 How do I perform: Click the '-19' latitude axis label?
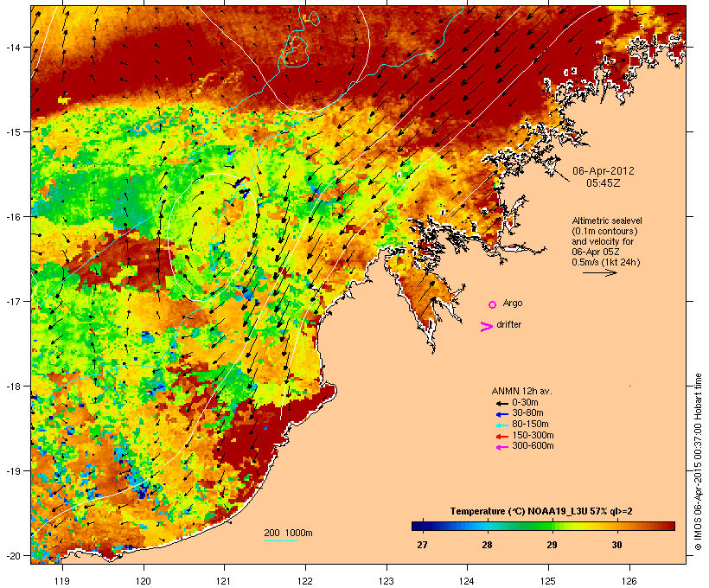[x=12, y=471]
